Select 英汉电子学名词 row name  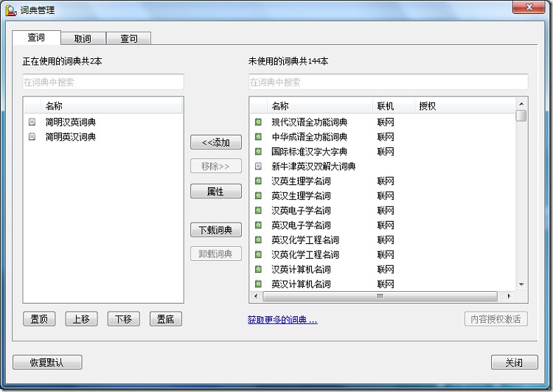point(301,225)
